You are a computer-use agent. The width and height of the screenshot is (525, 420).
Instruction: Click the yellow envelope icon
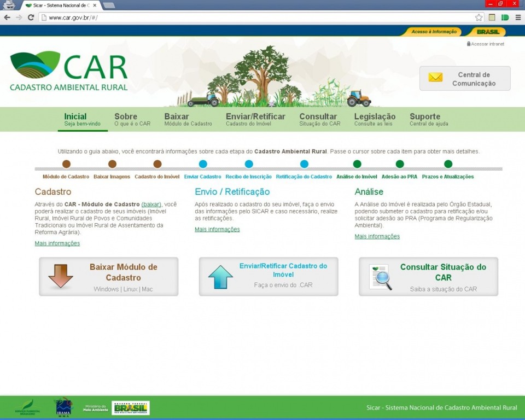click(x=435, y=78)
